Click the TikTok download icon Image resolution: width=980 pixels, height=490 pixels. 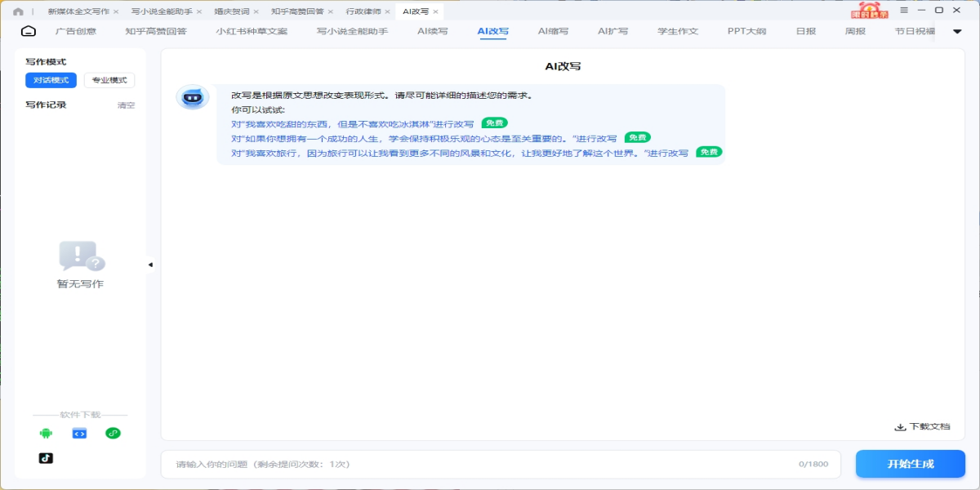[x=46, y=458]
